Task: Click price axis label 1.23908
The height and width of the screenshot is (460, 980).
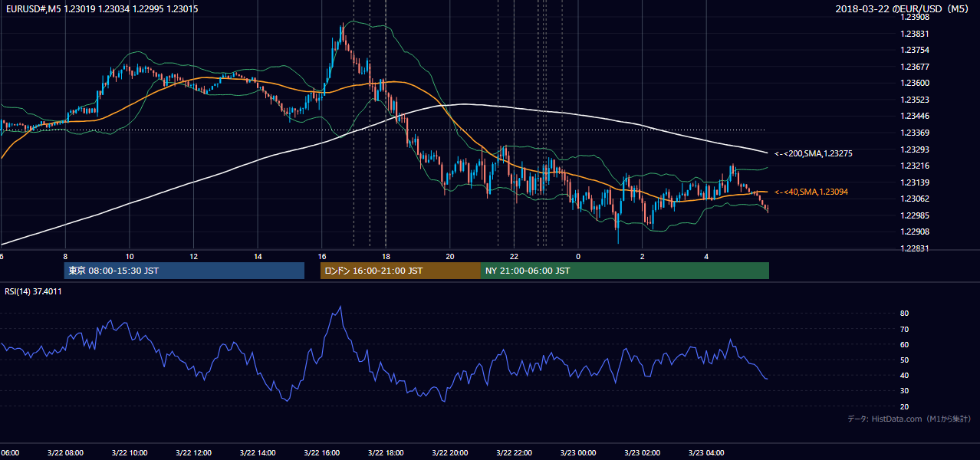Action: (x=914, y=17)
